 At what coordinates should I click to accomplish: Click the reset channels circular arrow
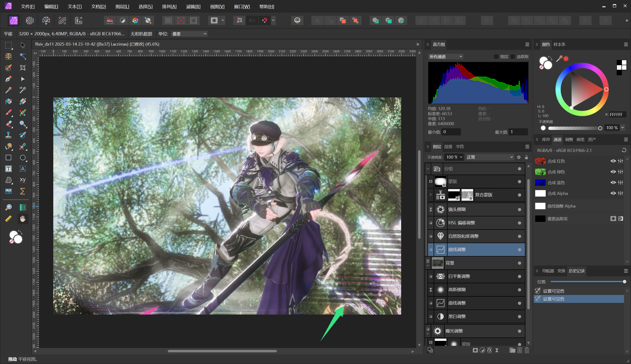624,150
